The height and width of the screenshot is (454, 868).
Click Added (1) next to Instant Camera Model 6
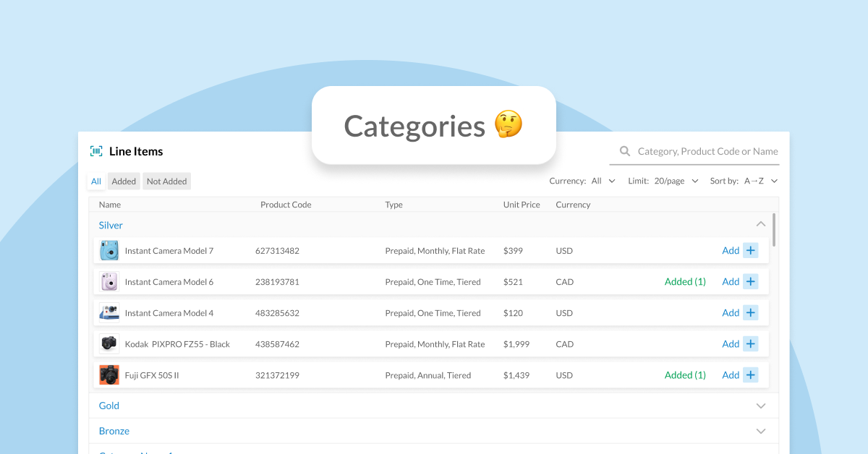(x=684, y=281)
